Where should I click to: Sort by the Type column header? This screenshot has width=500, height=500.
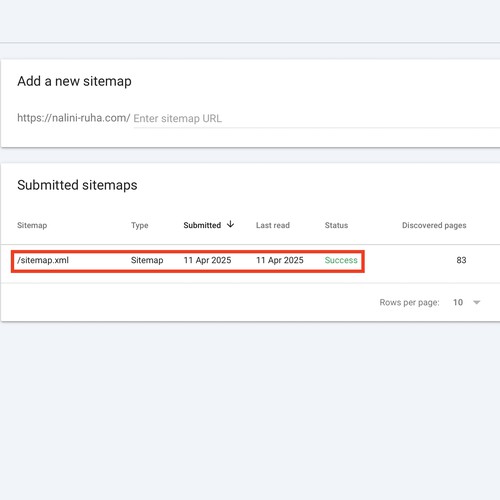tap(139, 225)
